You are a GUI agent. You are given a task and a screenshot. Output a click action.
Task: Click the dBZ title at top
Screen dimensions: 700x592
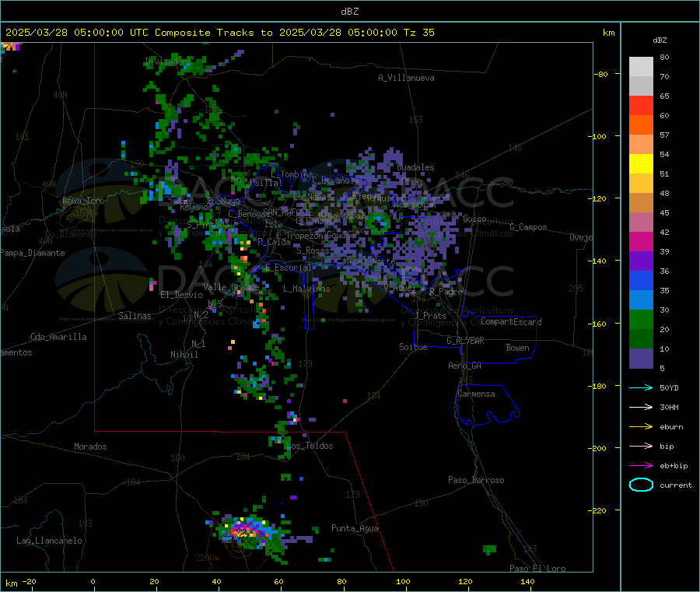pos(349,11)
